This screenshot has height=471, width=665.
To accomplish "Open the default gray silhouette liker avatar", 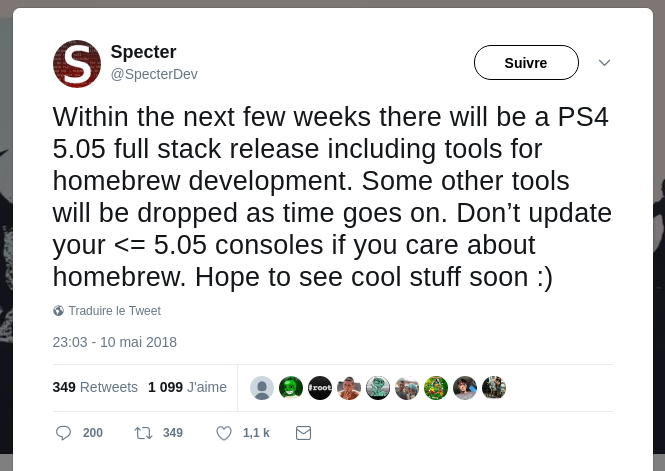I will (x=262, y=388).
